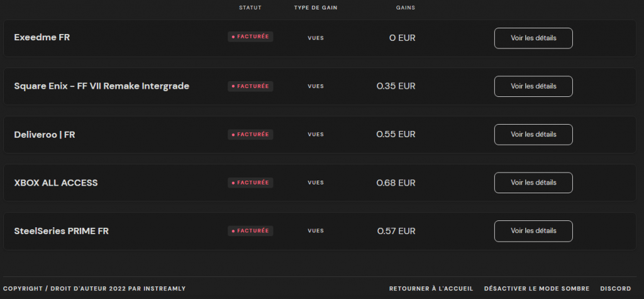Click the Type de gain column header

[x=316, y=8]
